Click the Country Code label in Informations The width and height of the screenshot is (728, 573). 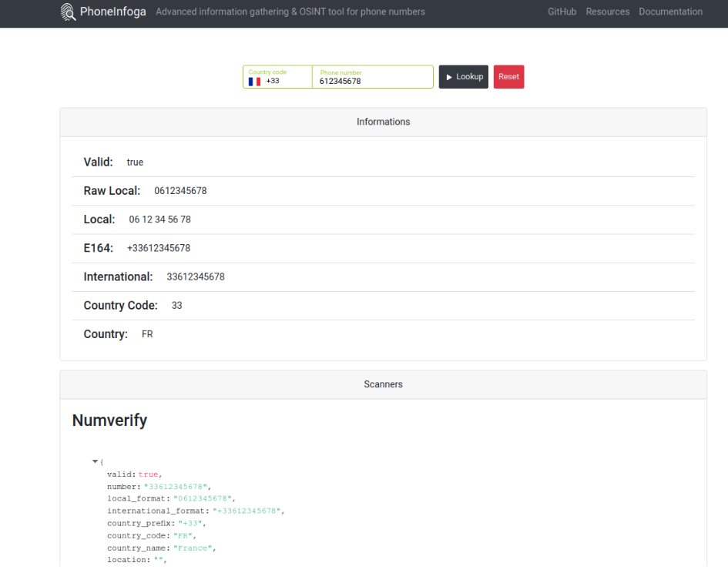[x=121, y=306]
